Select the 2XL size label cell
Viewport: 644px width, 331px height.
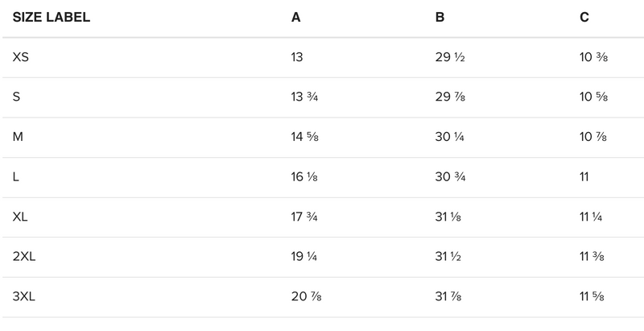click(25, 257)
